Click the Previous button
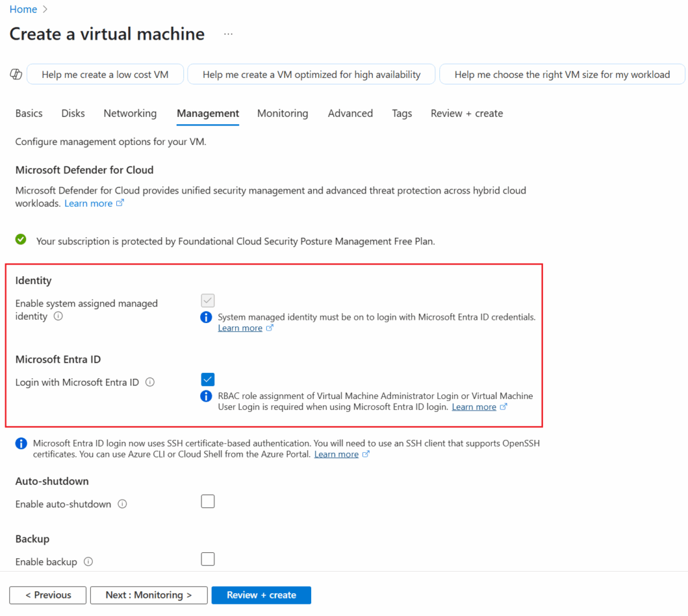The width and height of the screenshot is (688, 616). [x=48, y=595]
